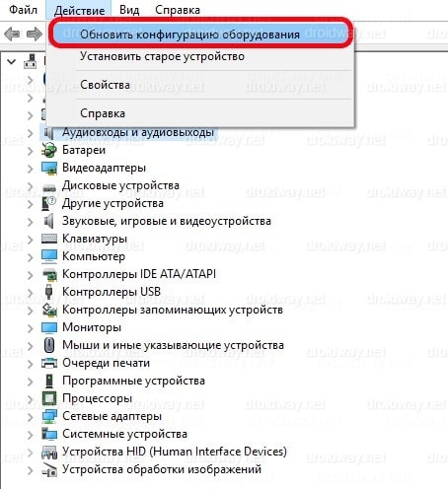448x489 pixels.
Task: Click the forward arrow toolbar button
Action: [35, 34]
